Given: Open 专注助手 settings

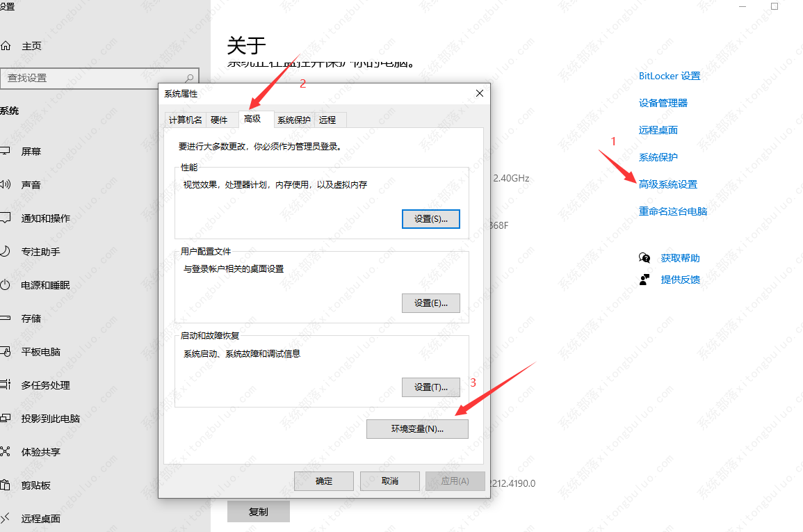Looking at the screenshot, I should pos(42,251).
